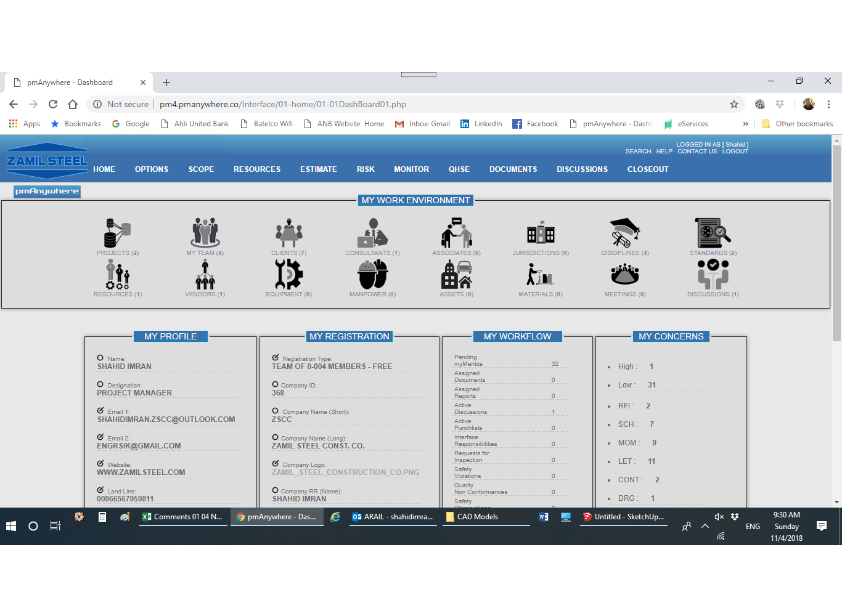Open the RESOURCES menu
The height and width of the screenshot is (616, 842).
[256, 169]
